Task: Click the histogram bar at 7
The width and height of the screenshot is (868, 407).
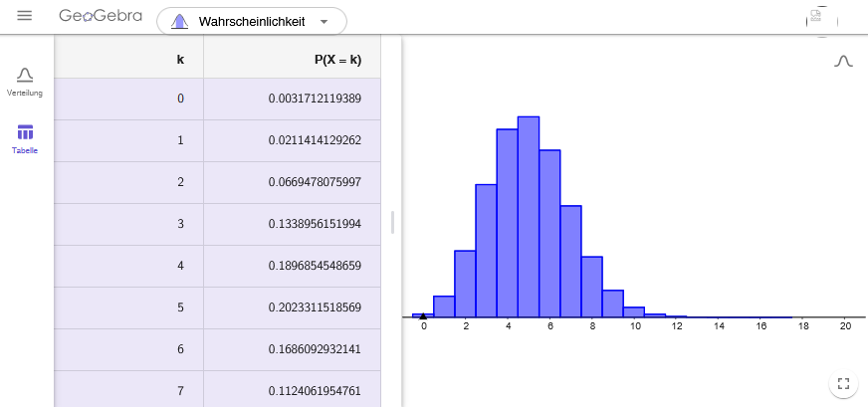Action: click(x=570, y=262)
